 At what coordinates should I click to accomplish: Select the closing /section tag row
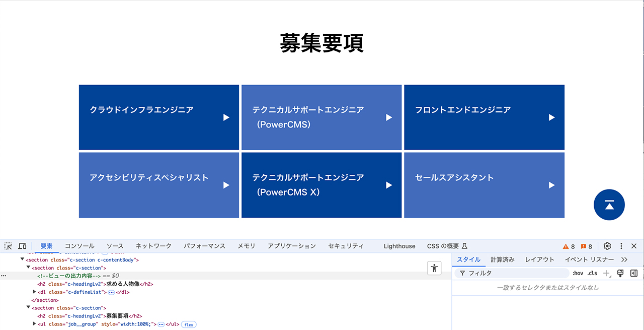[45, 300]
